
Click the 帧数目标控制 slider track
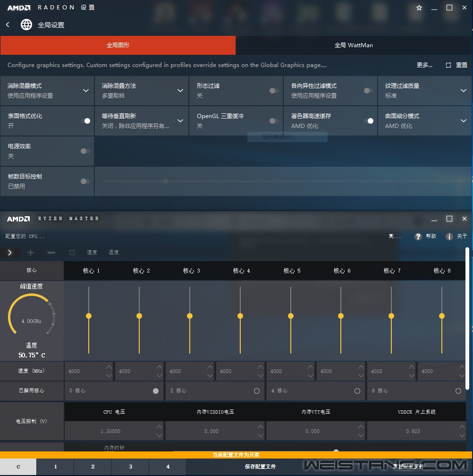click(x=284, y=181)
